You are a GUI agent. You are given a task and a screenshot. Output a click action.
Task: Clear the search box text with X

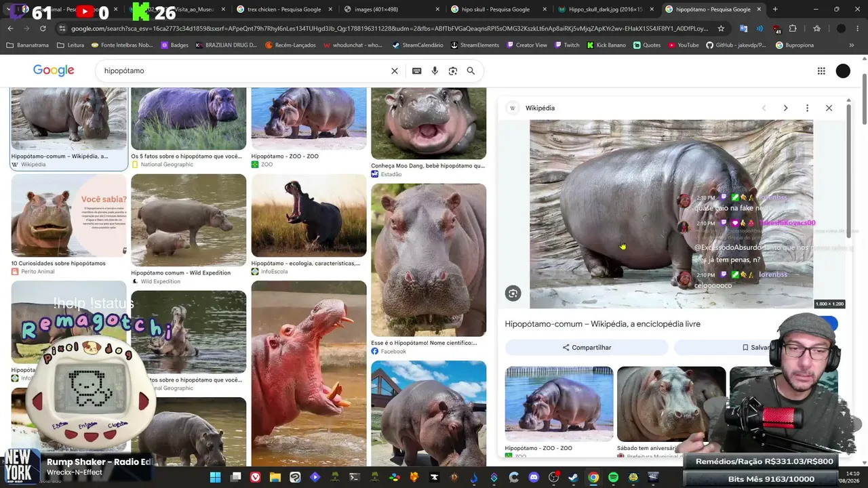pos(395,70)
